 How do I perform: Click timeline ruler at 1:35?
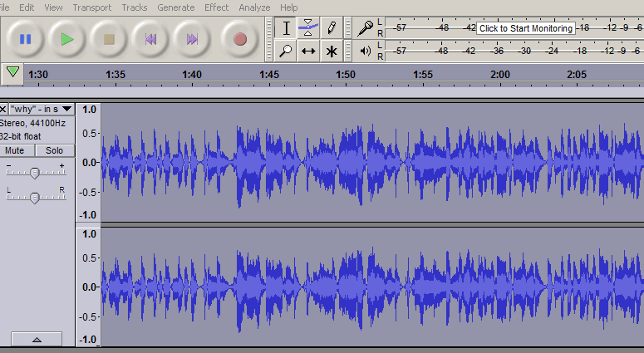point(116,75)
